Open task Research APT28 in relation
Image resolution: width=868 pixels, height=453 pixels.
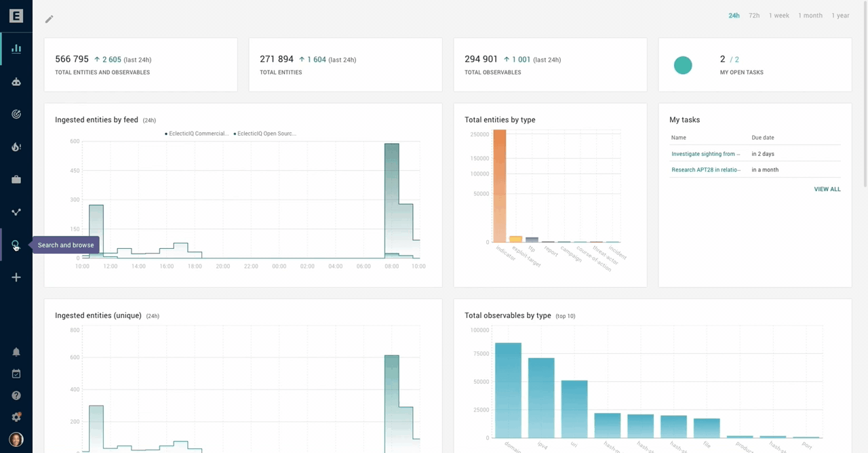[705, 170]
